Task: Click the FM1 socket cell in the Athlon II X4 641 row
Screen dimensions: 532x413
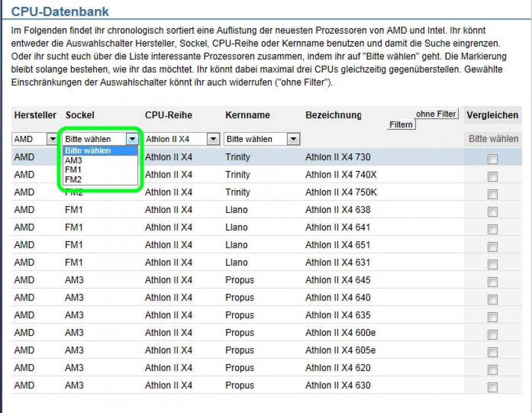Action: pos(74,227)
